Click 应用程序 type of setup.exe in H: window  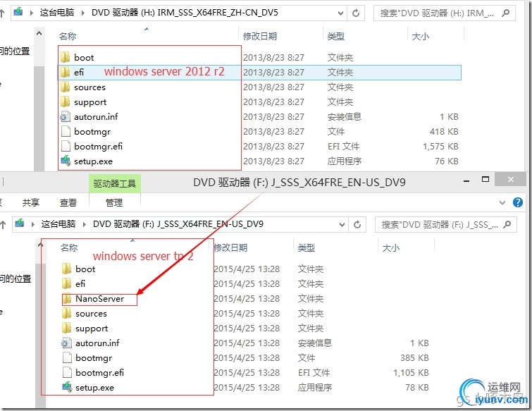click(x=345, y=161)
